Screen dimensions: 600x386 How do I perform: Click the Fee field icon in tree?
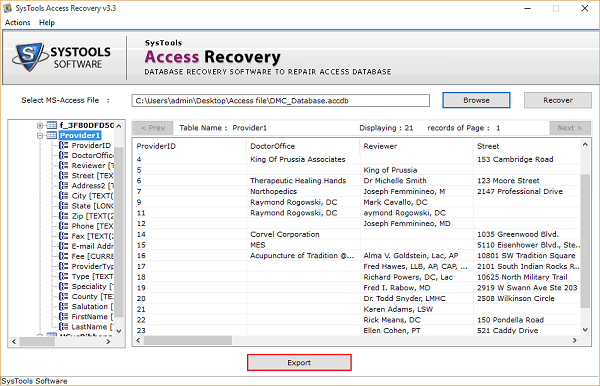pyautogui.click(x=64, y=256)
